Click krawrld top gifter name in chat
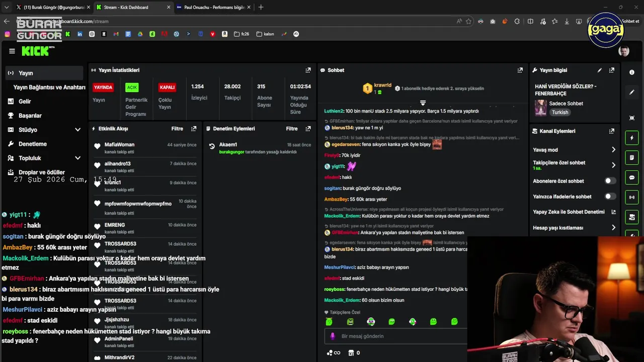 [383, 85]
